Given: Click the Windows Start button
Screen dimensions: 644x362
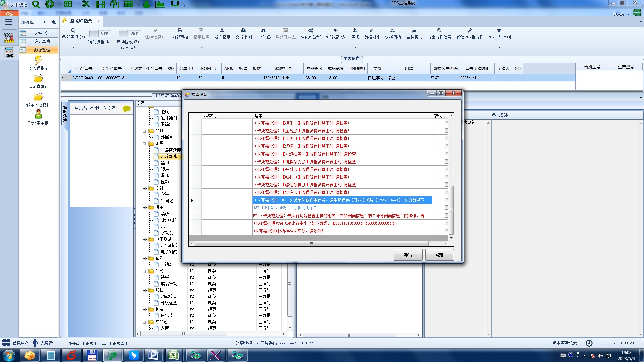Looking at the screenshot, I should (x=9, y=355).
